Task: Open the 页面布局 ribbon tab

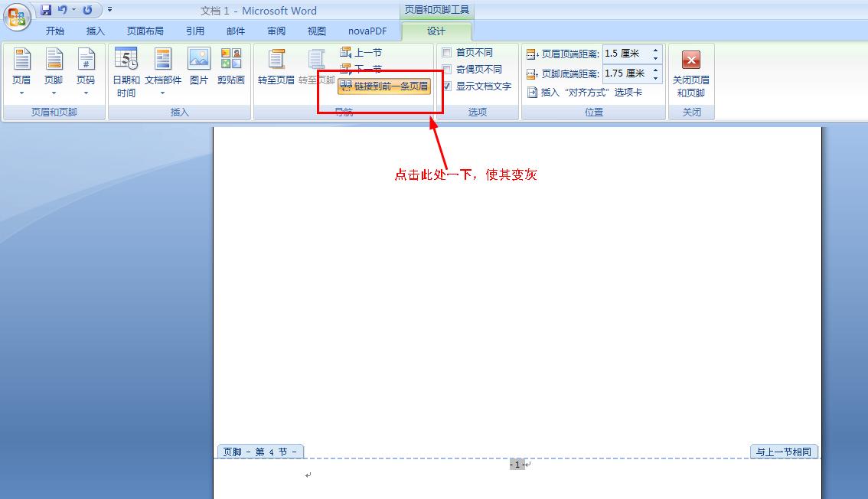Action: [145, 31]
